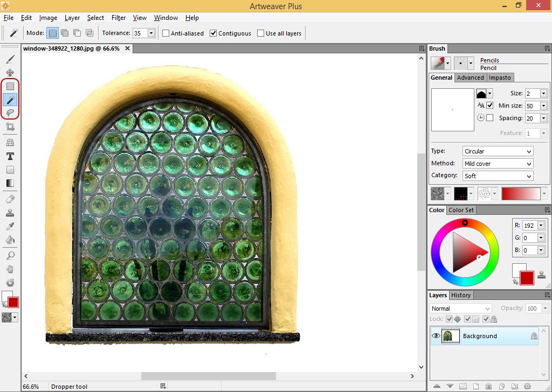The width and height of the screenshot is (552, 392).
Task: Pick the Lasso selection tool
Action: coord(10,113)
